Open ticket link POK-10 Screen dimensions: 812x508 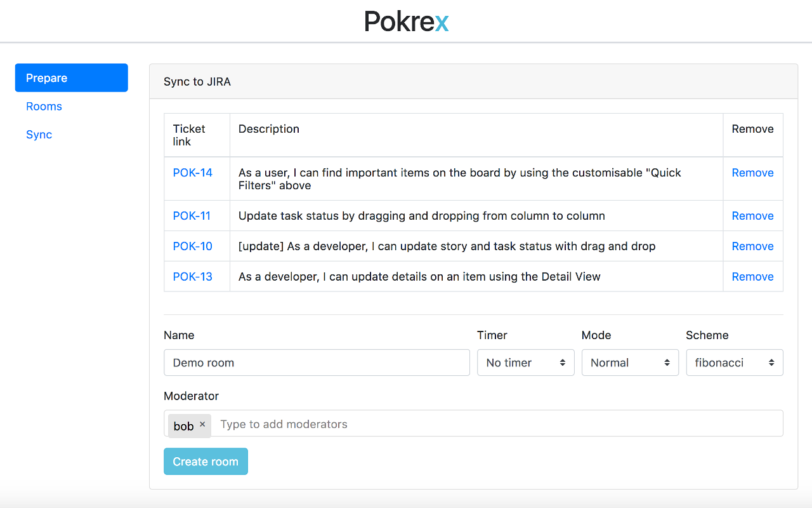(193, 246)
